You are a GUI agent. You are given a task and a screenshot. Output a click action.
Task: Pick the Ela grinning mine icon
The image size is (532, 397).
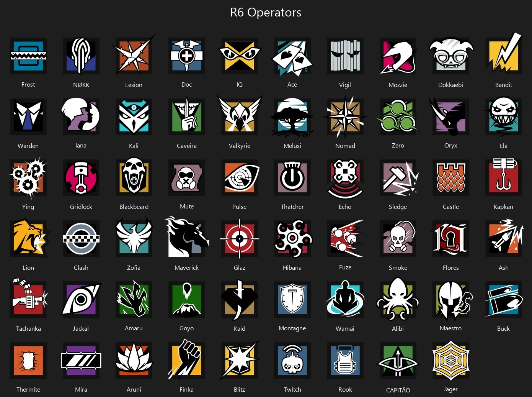(x=504, y=116)
